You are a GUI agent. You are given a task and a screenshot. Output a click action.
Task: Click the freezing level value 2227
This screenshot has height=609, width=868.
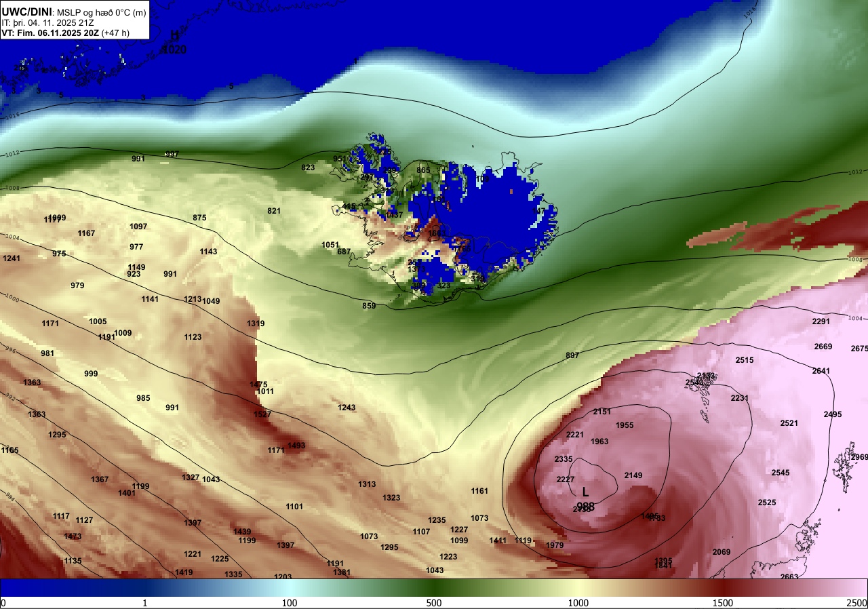coord(566,479)
